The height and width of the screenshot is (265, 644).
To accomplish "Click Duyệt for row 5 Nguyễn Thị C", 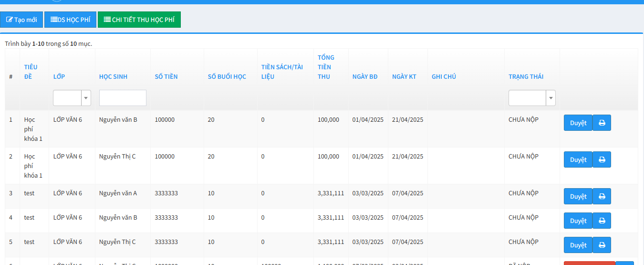I will coord(578,245).
